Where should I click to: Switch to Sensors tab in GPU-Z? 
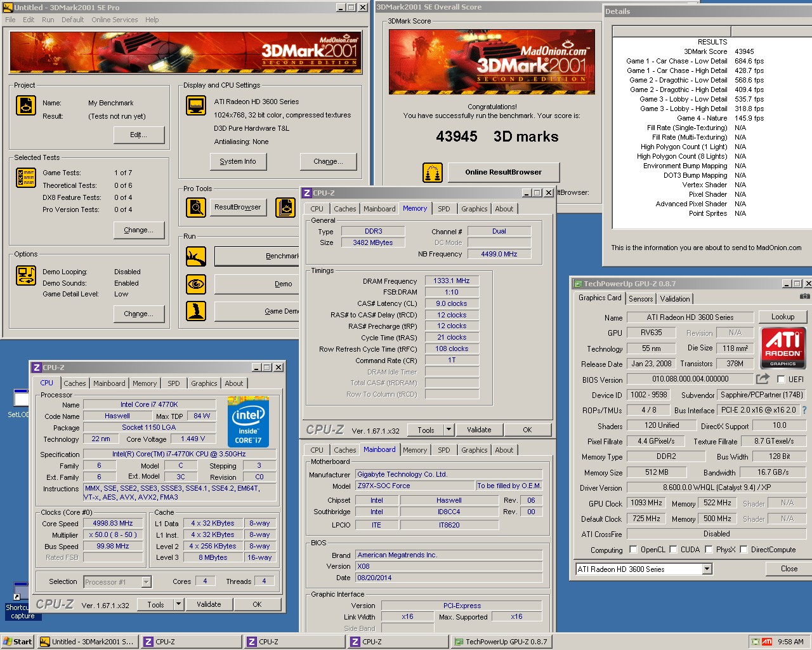coord(641,299)
